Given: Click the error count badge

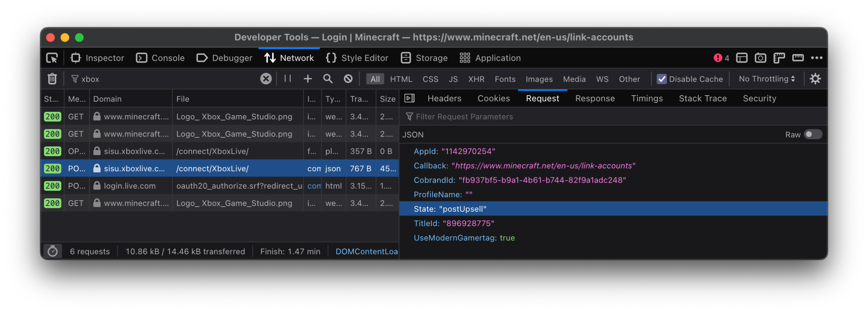Looking at the screenshot, I should (721, 58).
